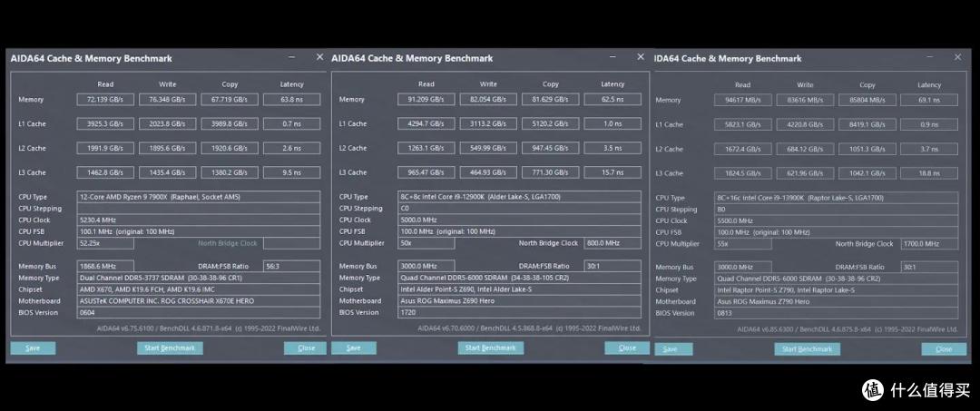Select the 76.348 GB/s memory write field
The height and width of the screenshot is (411, 980).
[168, 99]
